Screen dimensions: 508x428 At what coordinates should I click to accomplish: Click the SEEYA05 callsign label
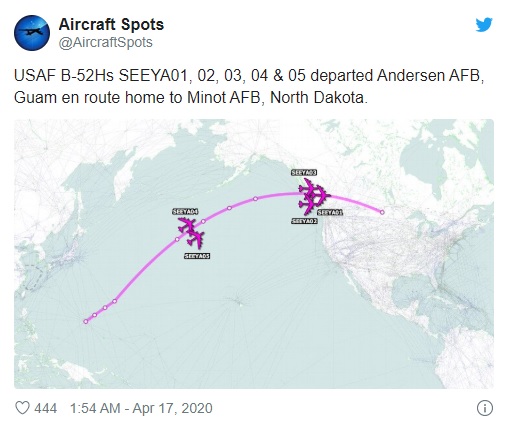pos(197,256)
